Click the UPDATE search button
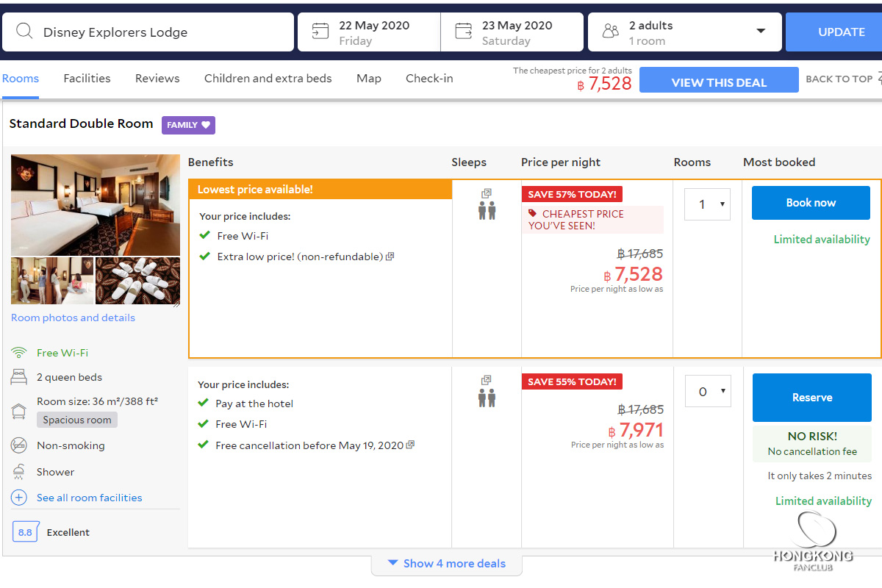This screenshot has width=882, height=588. coord(833,32)
